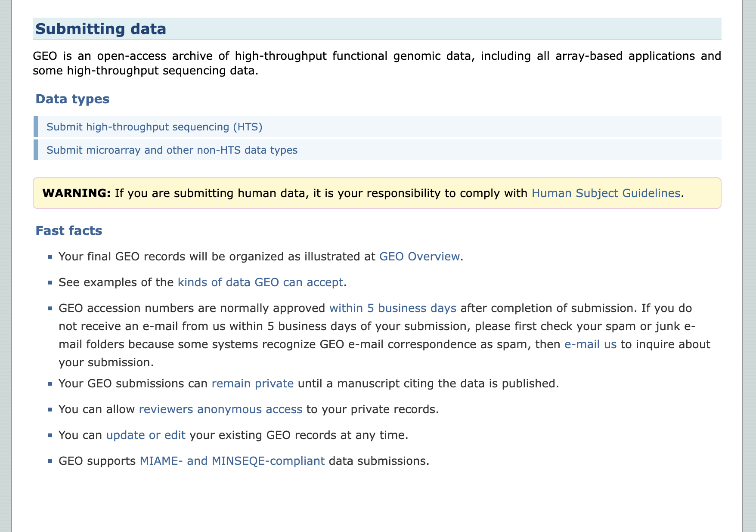Screen dimensions: 756x532
Task: Click the Submitting data heading
Action: 101,29
